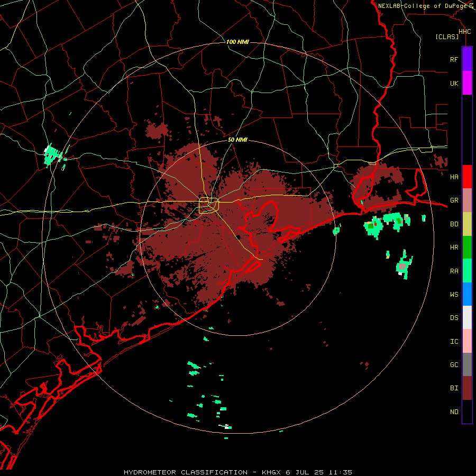Click the WS legend label
476x476 pixels.
click(x=454, y=295)
